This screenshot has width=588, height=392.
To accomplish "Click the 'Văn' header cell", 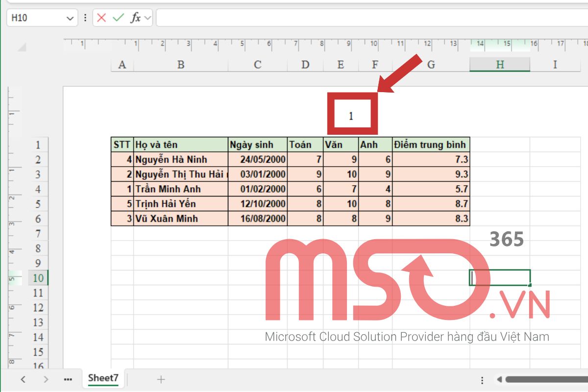I will point(341,145).
